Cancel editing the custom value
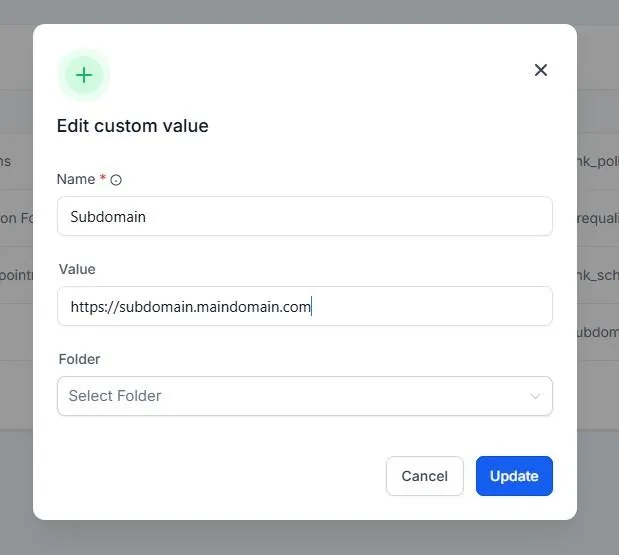The width and height of the screenshot is (619, 555). (424, 476)
